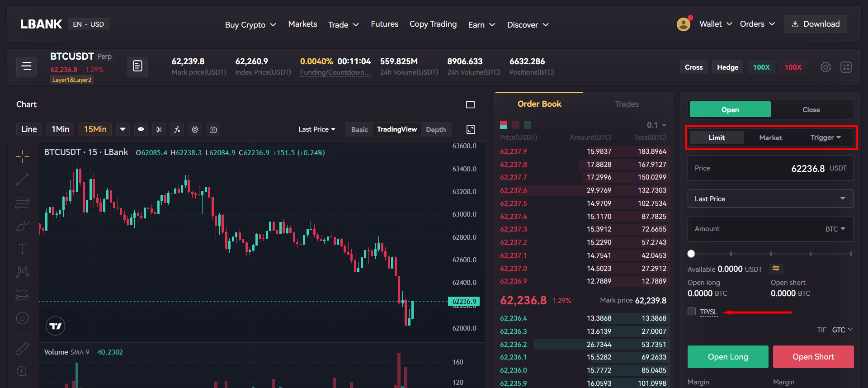Expand the Earn menu
Image resolution: width=868 pixels, height=388 pixels.
point(481,24)
